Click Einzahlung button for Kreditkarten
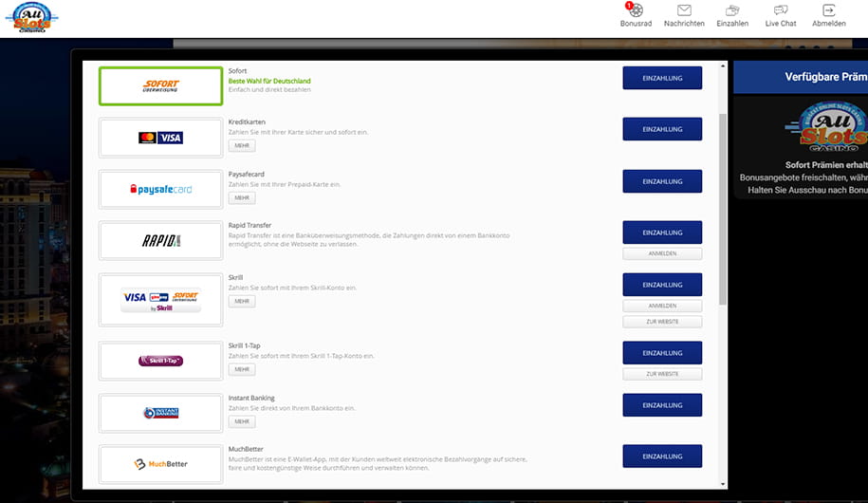Image resolution: width=868 pixels, height=503 pixels. (x=662, y=129)
